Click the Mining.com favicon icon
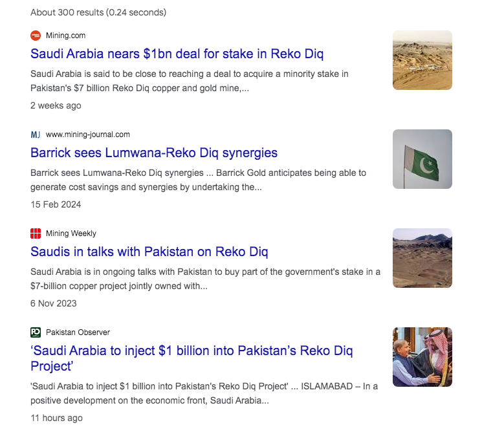Viewport: 504px width, 434px height. [x=36, y=36]
